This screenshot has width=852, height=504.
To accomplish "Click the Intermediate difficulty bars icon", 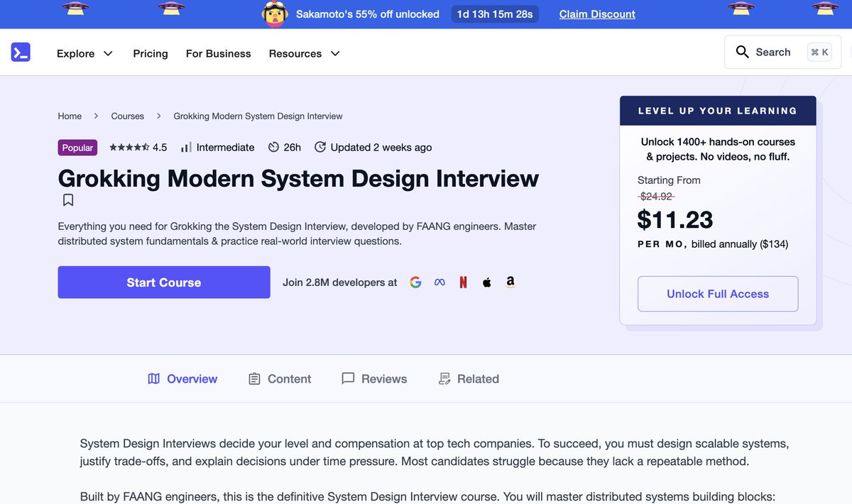I will 186,148.
